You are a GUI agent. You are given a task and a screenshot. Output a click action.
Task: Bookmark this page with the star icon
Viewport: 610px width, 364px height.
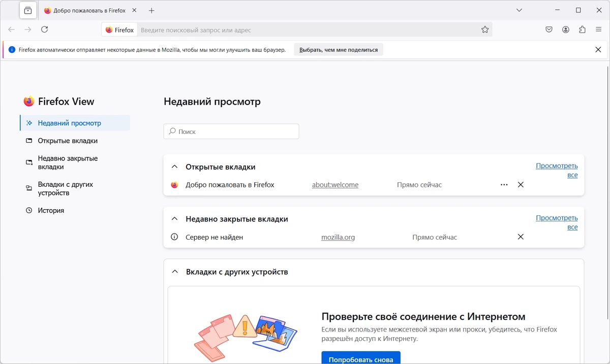point(485,30)
